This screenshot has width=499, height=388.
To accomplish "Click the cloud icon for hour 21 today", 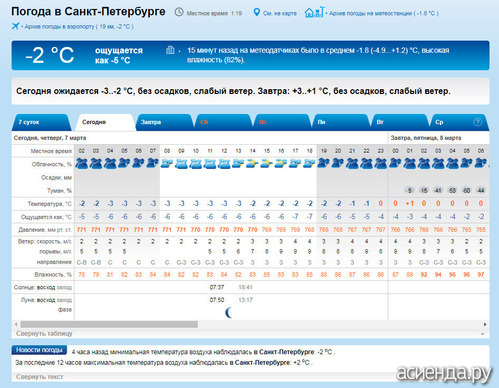I will point(352,163).
